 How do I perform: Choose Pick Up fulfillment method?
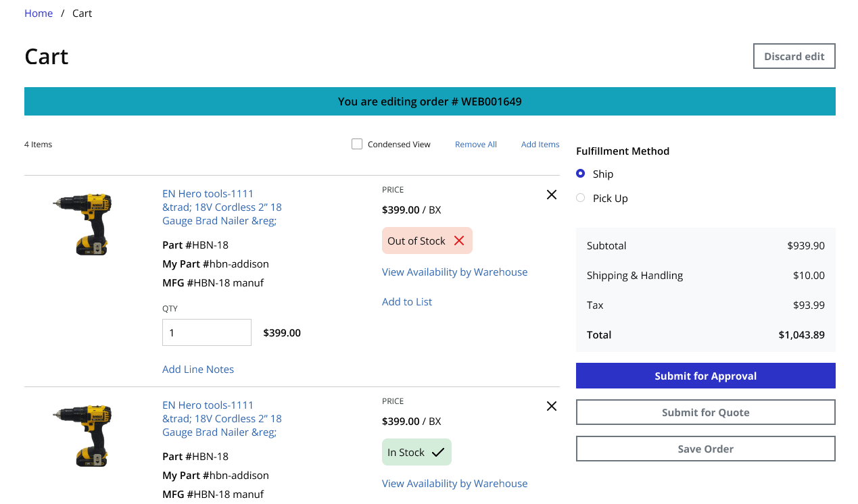tap(581, 198)
